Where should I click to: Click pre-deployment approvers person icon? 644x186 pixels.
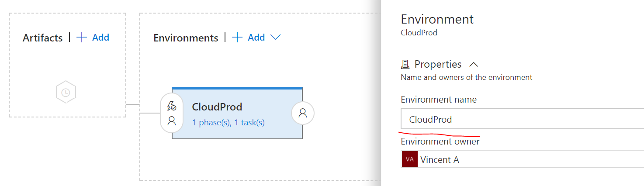tap(172, 121)
